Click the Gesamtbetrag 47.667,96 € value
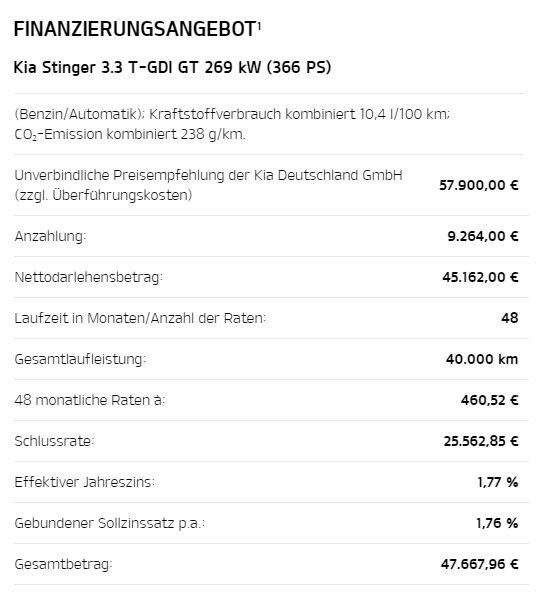 click(480, 564)
